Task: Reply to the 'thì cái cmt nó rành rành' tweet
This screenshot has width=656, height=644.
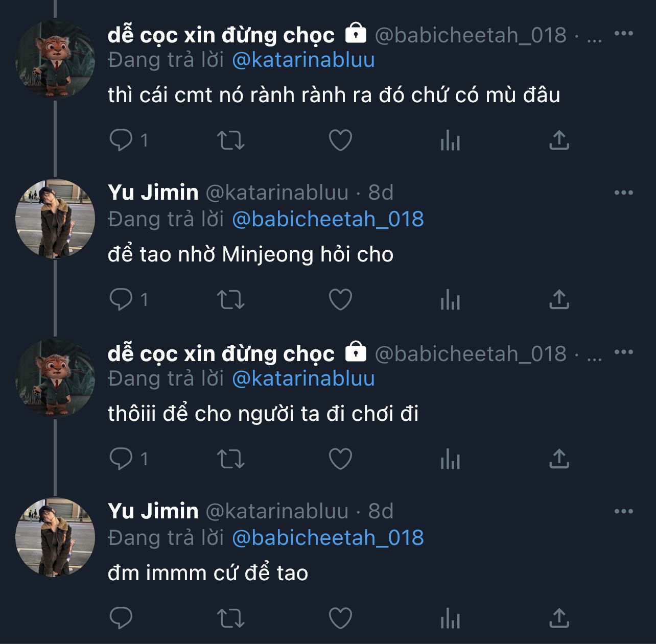Action: coord(121,140)
